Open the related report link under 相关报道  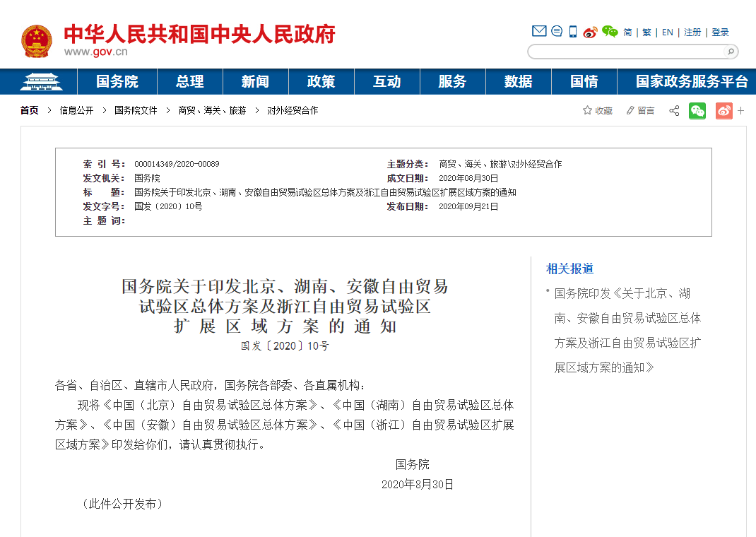(627, 330)
